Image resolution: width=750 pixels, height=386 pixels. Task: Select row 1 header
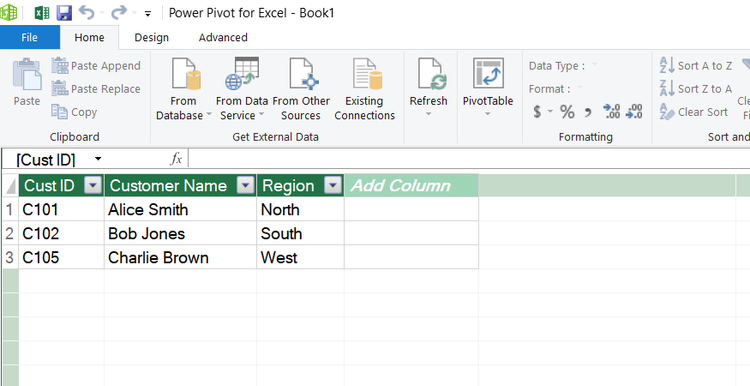click(10, 210)
